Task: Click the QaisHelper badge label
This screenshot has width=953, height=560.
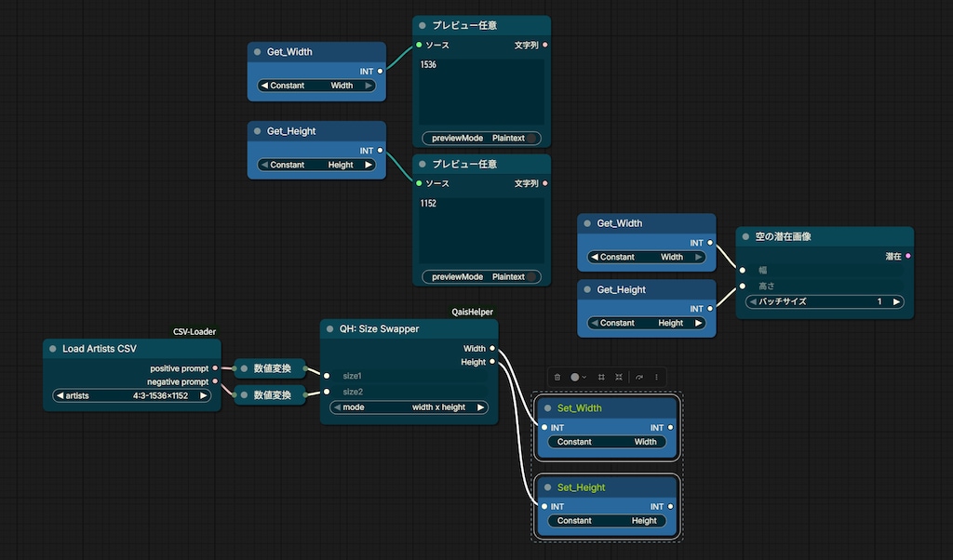Action: (472, 313)
